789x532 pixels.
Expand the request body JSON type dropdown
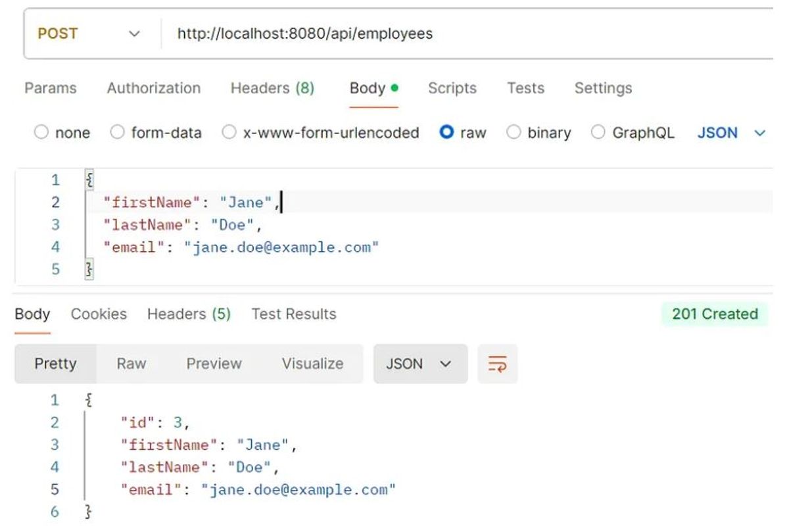tap(731, 133)
